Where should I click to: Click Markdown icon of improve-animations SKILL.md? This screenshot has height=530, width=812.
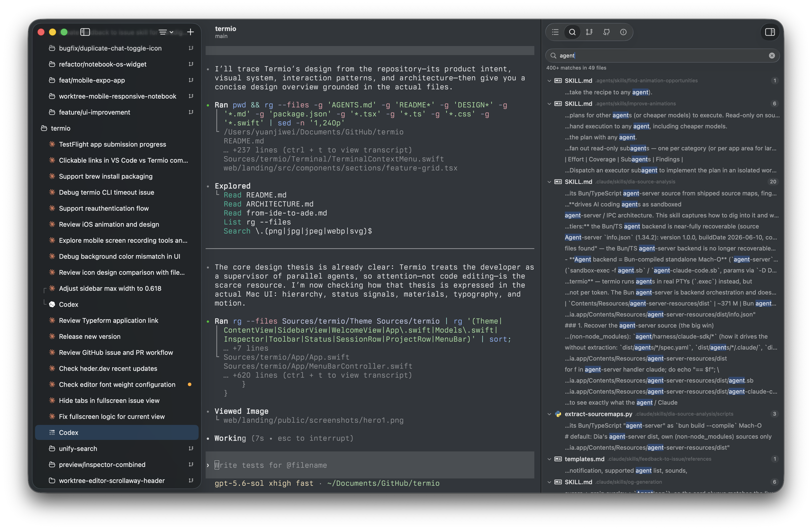(x=558, y=104)
